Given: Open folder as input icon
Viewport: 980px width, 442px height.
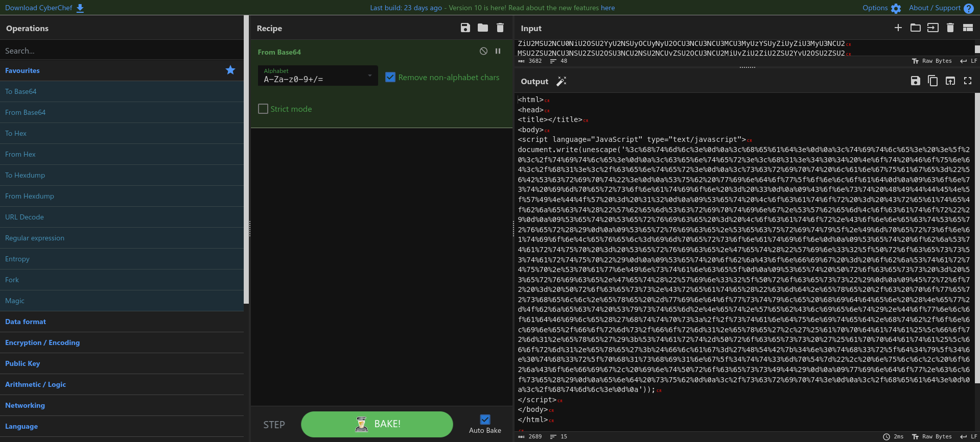Looking at the screenshot, I should 915,28.
